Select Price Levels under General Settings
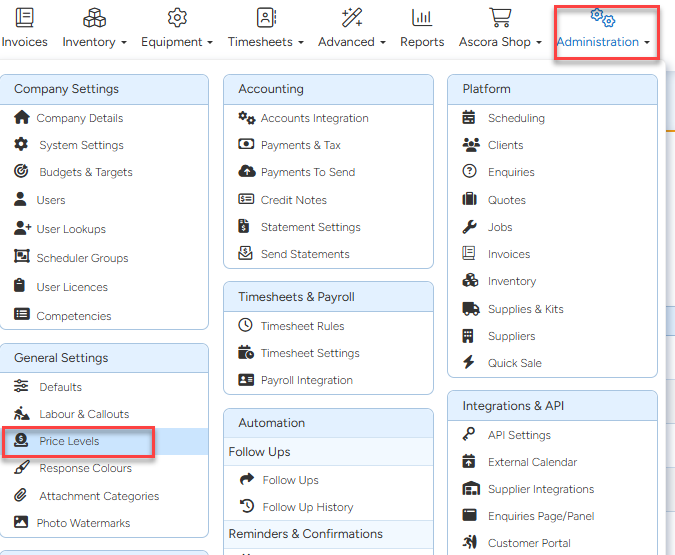Viewport: 675px width, 555px height. (69, 441)
